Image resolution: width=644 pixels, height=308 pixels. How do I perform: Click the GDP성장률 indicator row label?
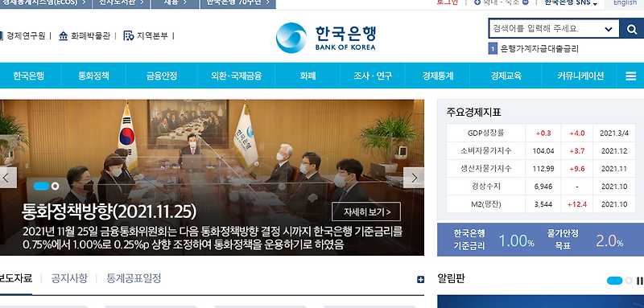tap(486, 133)
